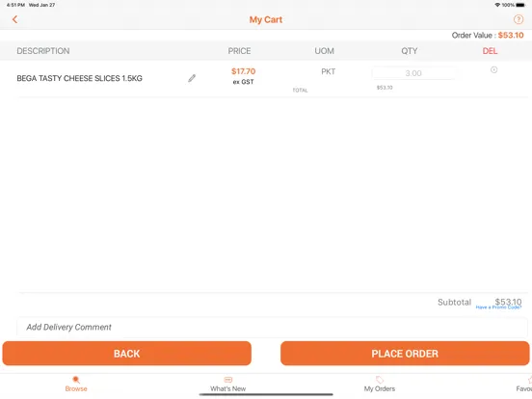This screenshot has width=532, height=399.
Task: Check the battery status icon
Action: pyautogui.click(x=520, y=5)
